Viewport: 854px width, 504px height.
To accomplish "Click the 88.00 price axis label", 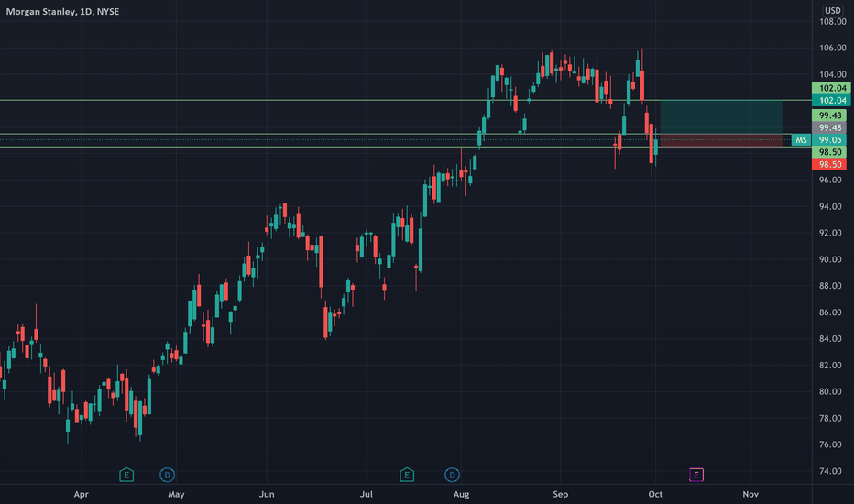I will pyautogui.click(x=830, y=286).
